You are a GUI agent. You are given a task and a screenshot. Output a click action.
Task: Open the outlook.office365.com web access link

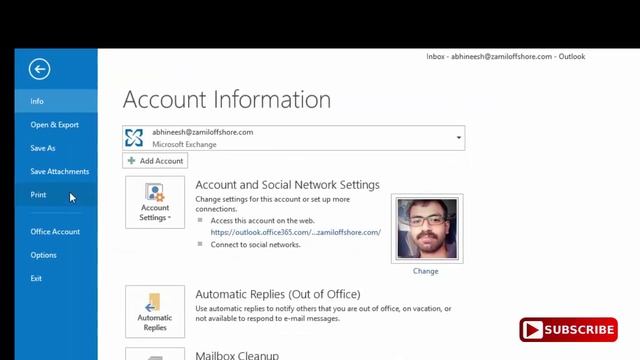[296, 232]
